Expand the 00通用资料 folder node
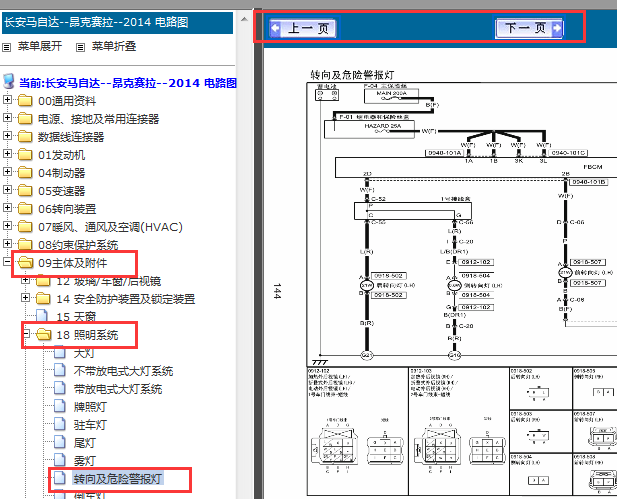Image resolution: width=617 pixels, height=499 pixels. [7, 99]
